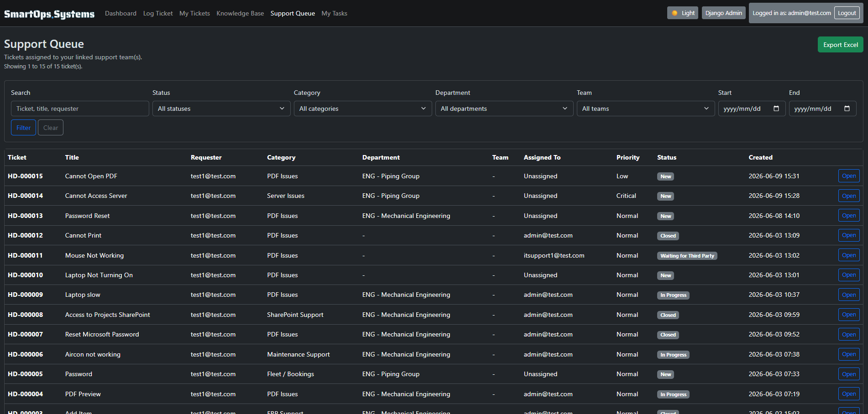This screenshot has height=414, width=868.
Task: Click the Critical priority cell
Action: pyautogui.click(x=626, y=196)
